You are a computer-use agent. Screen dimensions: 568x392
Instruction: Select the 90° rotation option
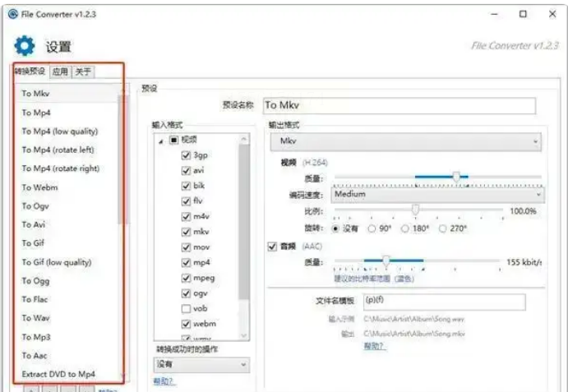click(x=372, y=229)
